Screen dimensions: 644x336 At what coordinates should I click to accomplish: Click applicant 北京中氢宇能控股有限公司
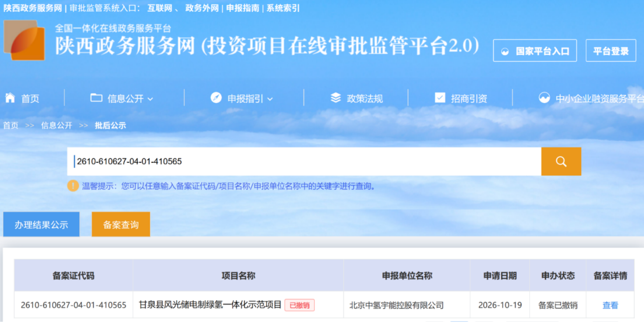click(397, 305)
